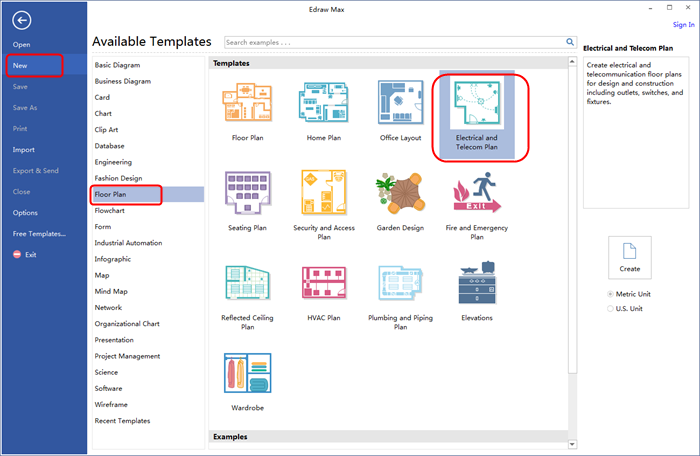Select Business Diagram category
700x456 pixels.
pos(123,81)
